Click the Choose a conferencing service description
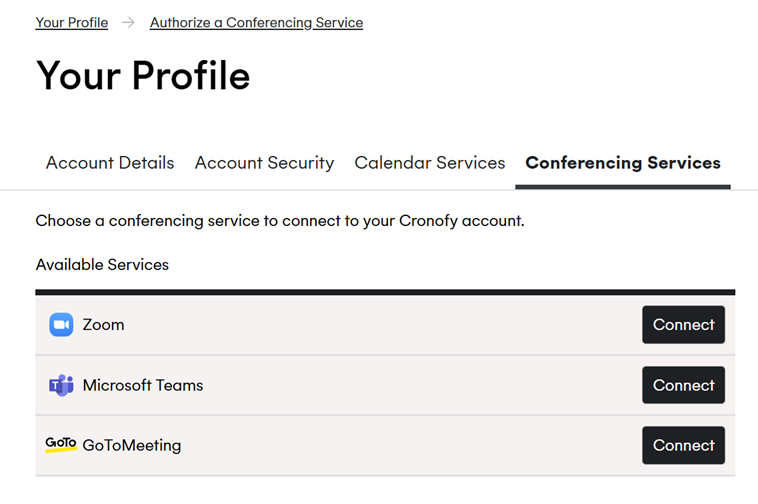Image resolution: width=758 pixels, height=504 pixels. coord(280,220)
